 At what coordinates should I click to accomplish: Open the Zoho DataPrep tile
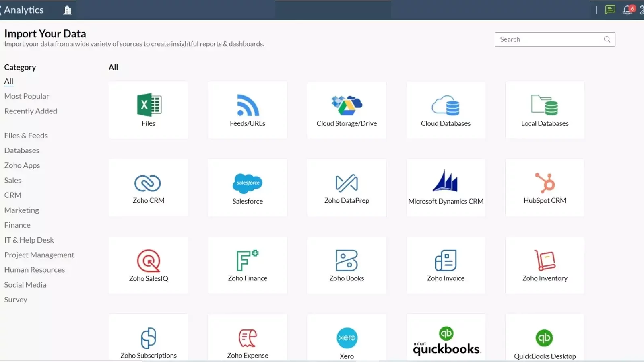coord(347,187)
